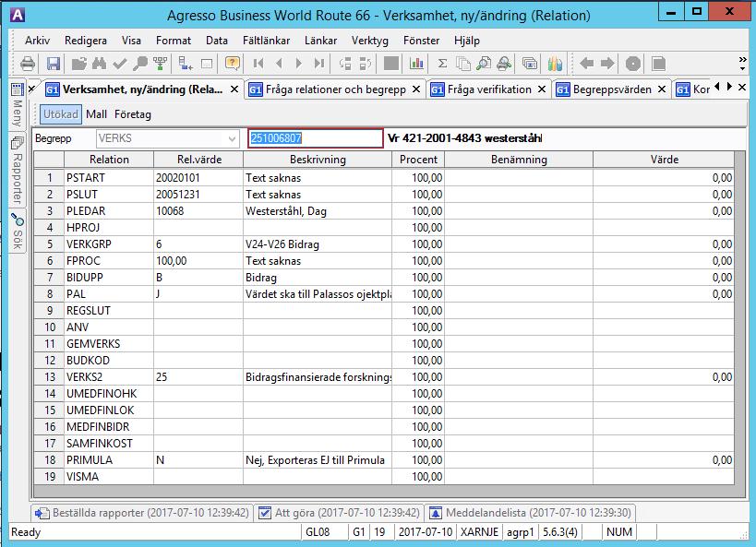
Task: Open the Fältlänkar menu
Action: [x=266, y=41]
